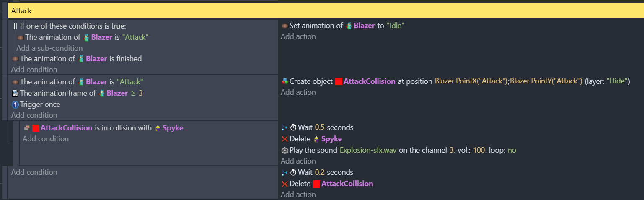
Task: Click the collision condition icon
Action: point(26,128)
